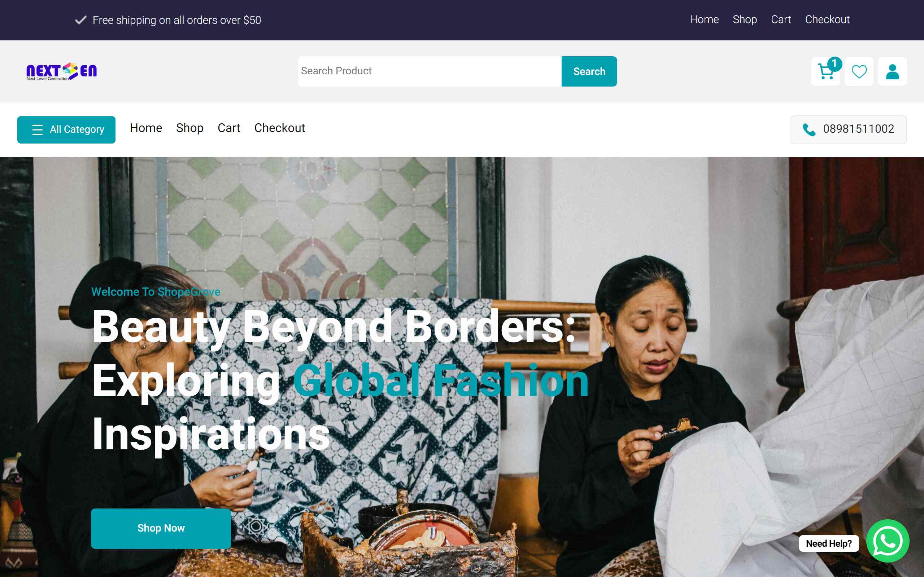Click Home in the top dark bar
This screenshot has width=924, height=577.
[x=704, y=19]
